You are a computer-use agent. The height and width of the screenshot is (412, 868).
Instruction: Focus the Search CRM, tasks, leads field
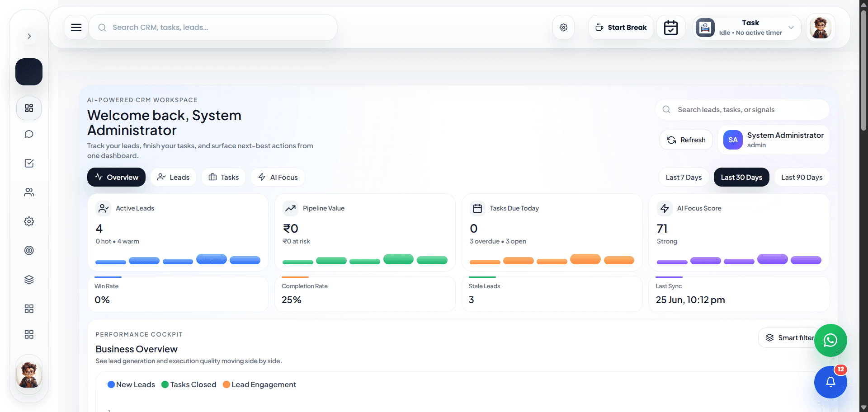pos(213,28)
